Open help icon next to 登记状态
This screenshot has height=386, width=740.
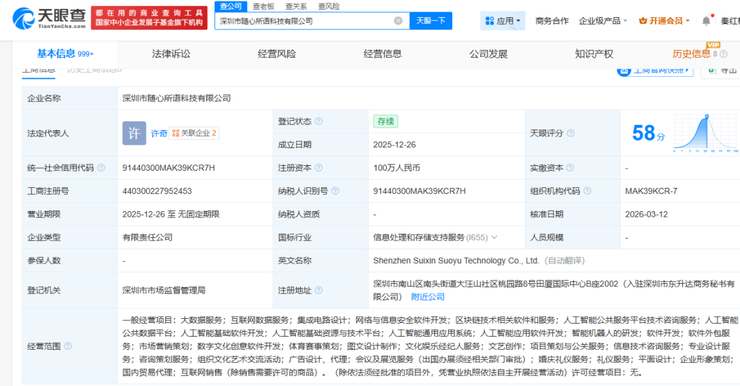(319, 121)
